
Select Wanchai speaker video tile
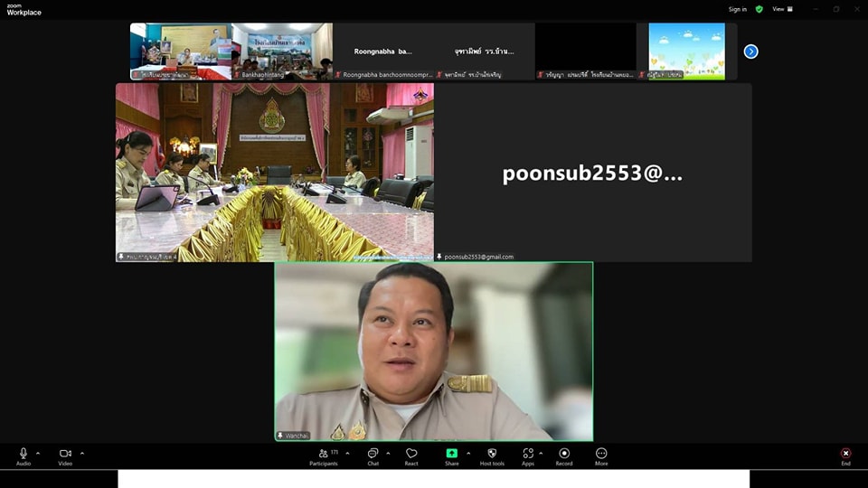(434, 352)
